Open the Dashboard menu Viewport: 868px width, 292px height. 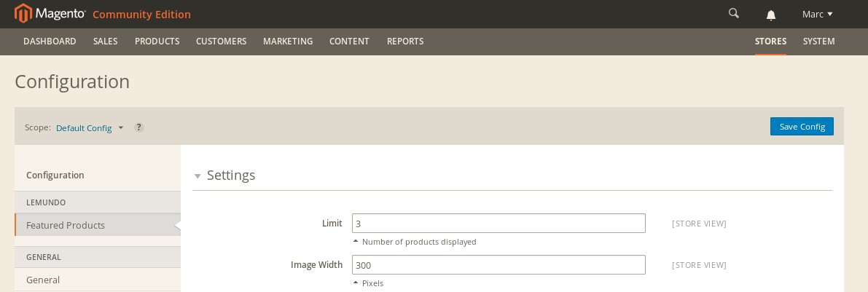pos(50,42)
